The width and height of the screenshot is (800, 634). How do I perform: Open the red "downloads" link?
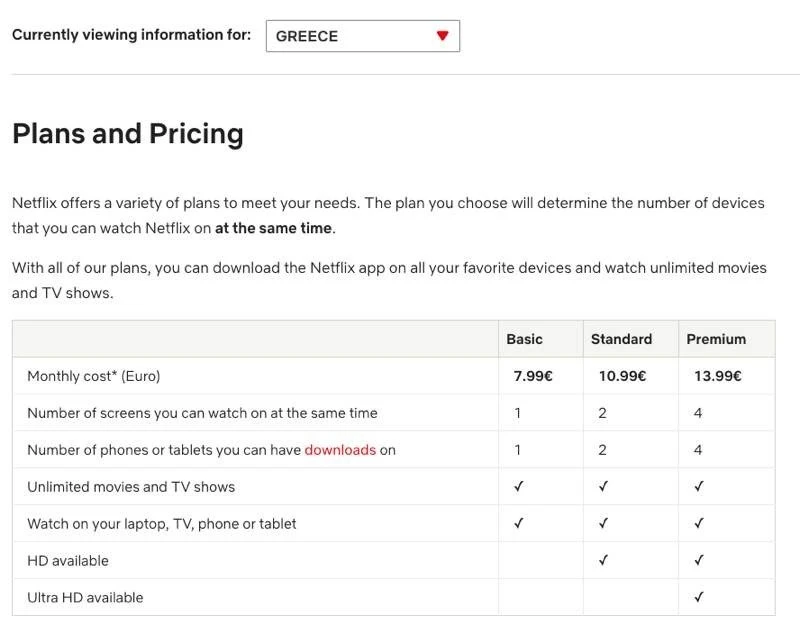tap(340, 450)
